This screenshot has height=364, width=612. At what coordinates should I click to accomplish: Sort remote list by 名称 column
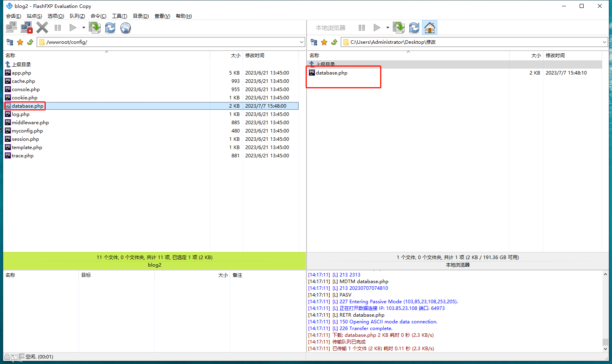point(106,55)
